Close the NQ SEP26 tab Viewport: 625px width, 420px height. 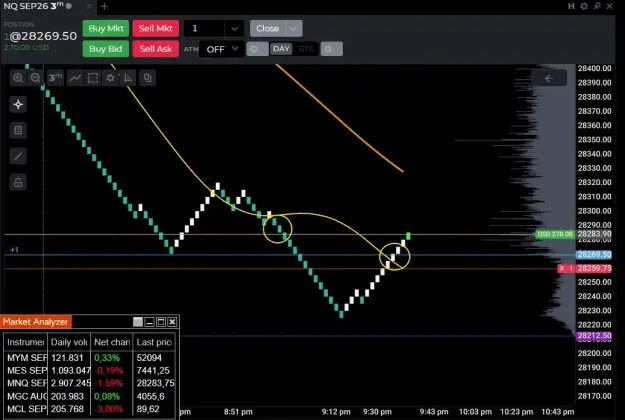[89, 6]
